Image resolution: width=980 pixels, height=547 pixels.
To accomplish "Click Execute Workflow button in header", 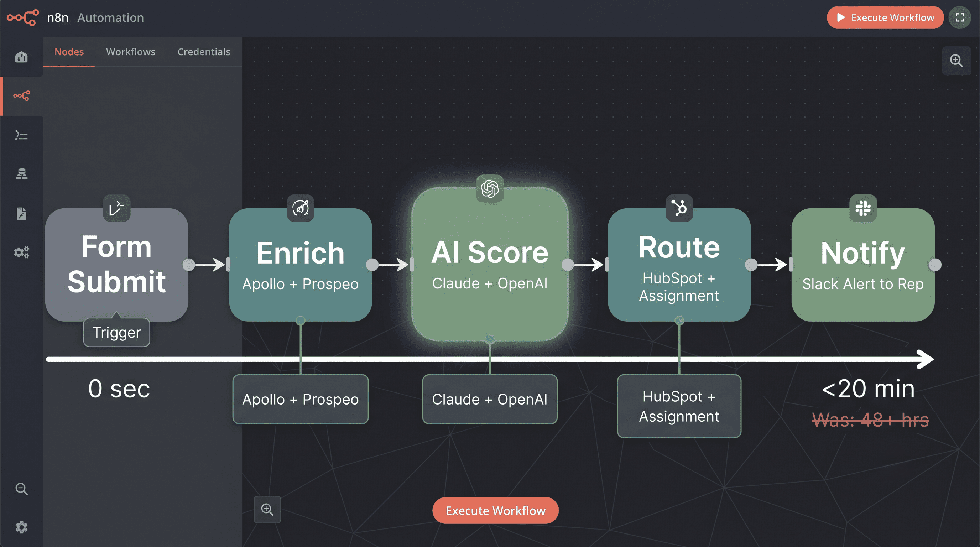I will (x=885, y=17).
